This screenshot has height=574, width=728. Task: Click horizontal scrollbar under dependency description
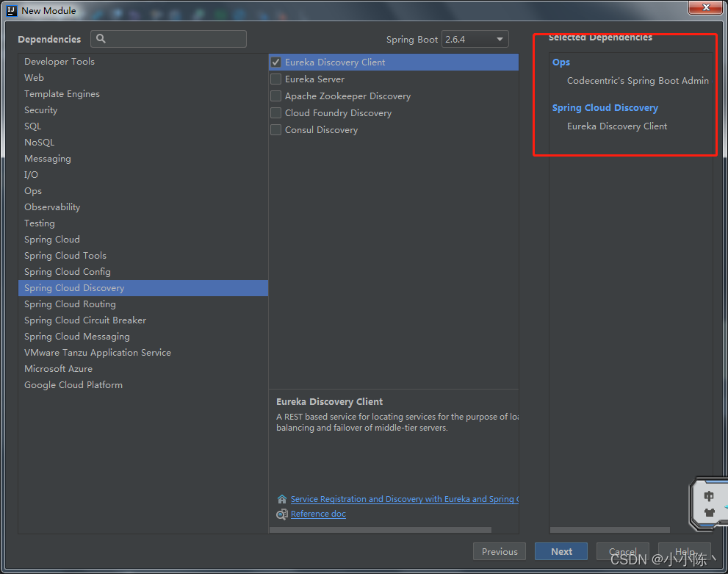(381, 530)
